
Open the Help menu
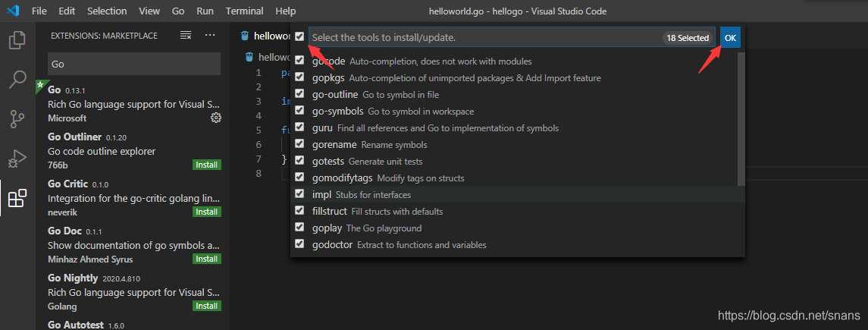[286, 11]
